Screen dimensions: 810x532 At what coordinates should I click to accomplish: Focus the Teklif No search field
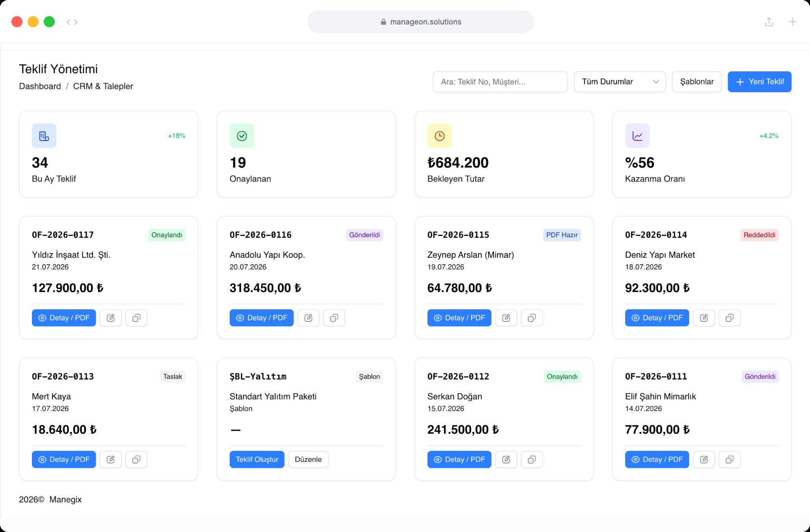click(x=500, y=82)
